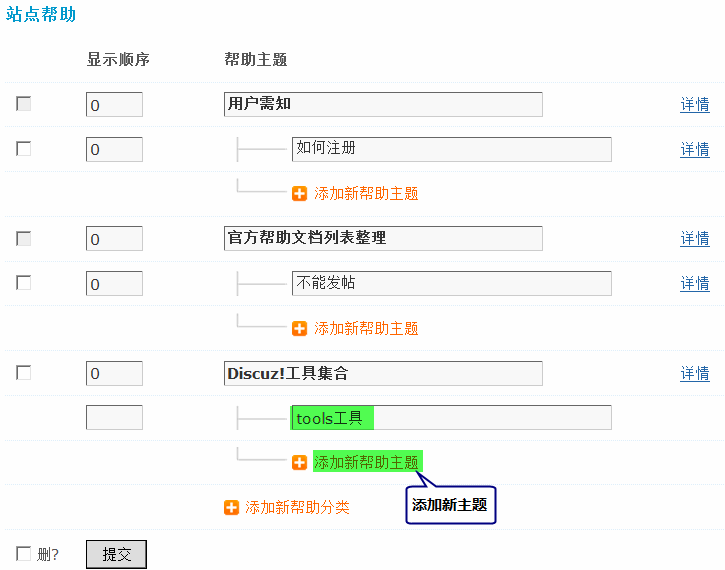The width and height of the screenshot is (725, 570).
Task: Check the box for 用户需知 row
Action: [24, 104]
